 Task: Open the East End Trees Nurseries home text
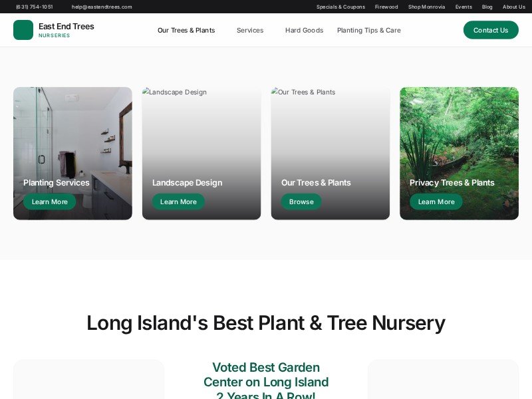click(x=66, y=30)
